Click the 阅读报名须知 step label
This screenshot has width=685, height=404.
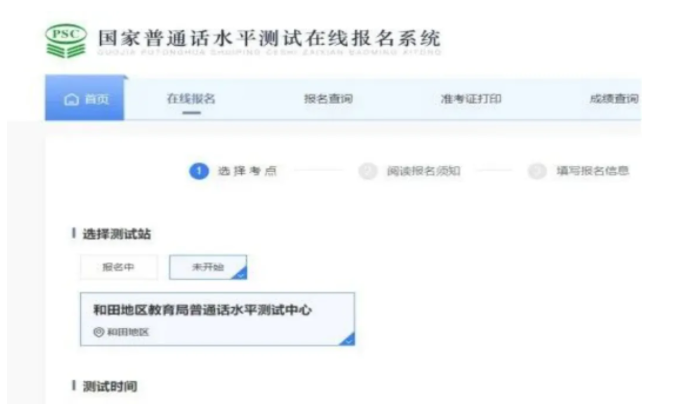[424, 171]
